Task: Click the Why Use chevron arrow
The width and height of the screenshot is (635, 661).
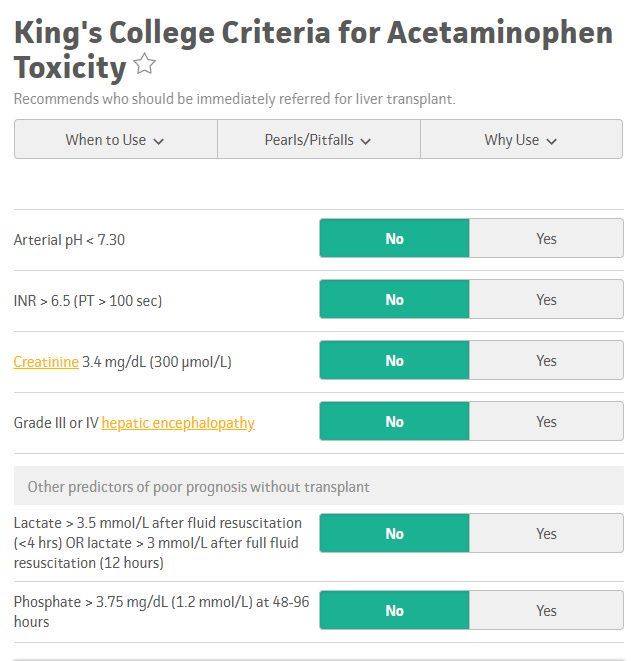Action: click(x=551, y=141)
